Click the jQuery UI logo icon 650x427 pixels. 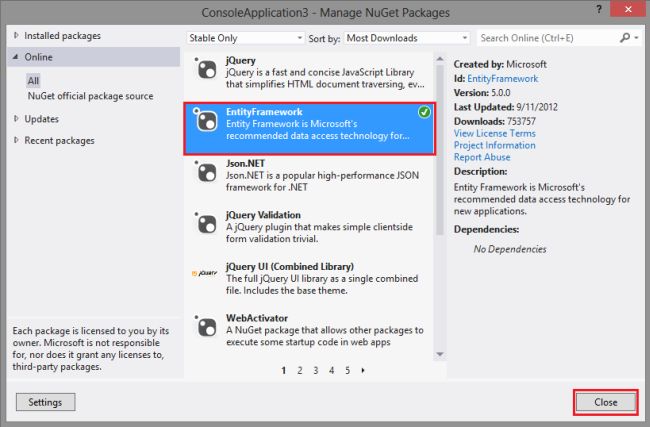coord(204,273)
